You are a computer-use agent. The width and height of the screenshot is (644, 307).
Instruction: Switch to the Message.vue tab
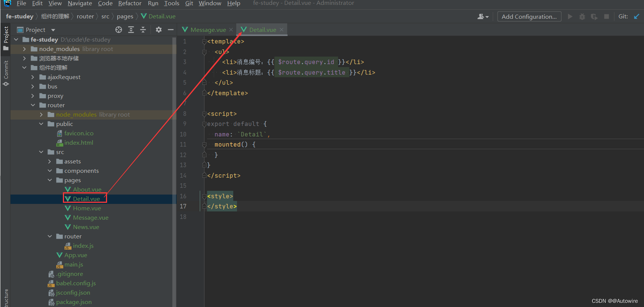208,30
